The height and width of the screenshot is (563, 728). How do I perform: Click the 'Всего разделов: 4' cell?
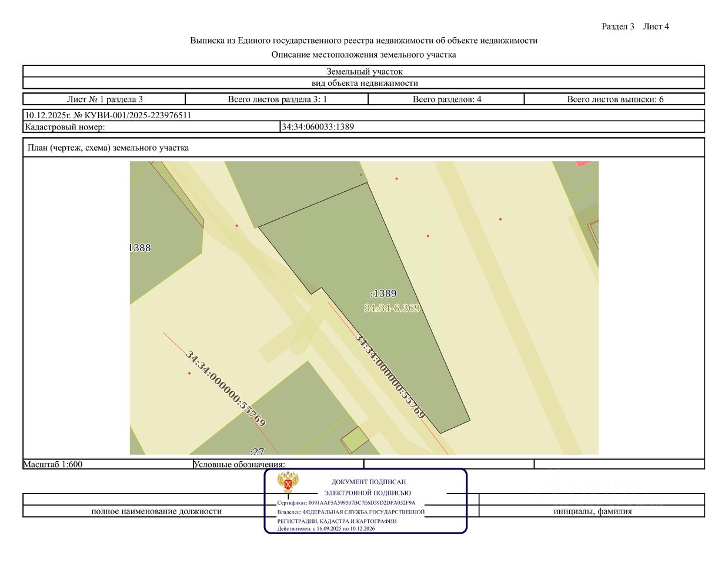tap(446, 99)
